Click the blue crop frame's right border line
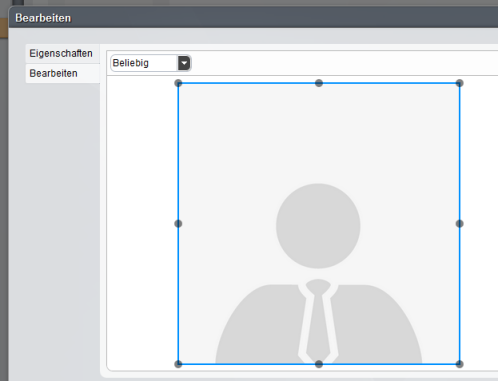Screen dimensions: 498x381 [x=460, y=153]
